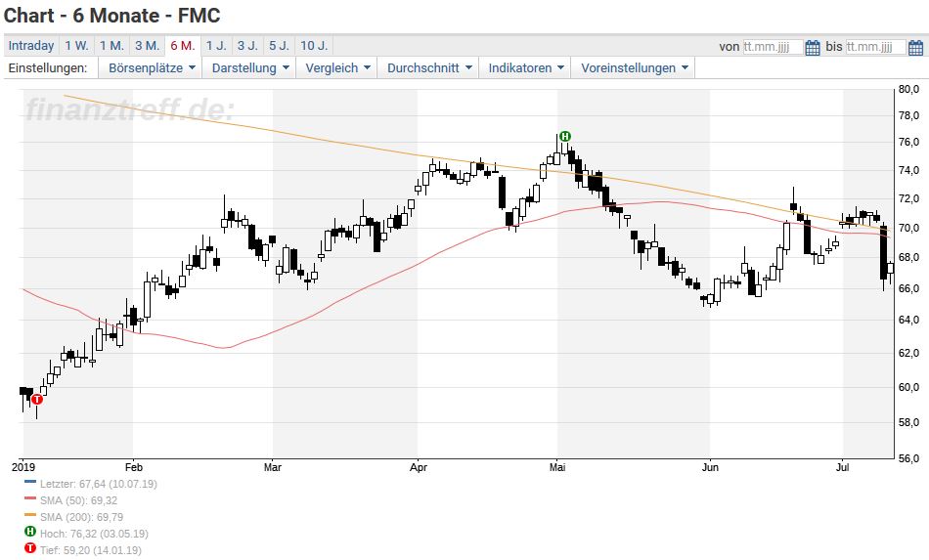Click the 'Apr' x-axis label

tap(419, 467)
